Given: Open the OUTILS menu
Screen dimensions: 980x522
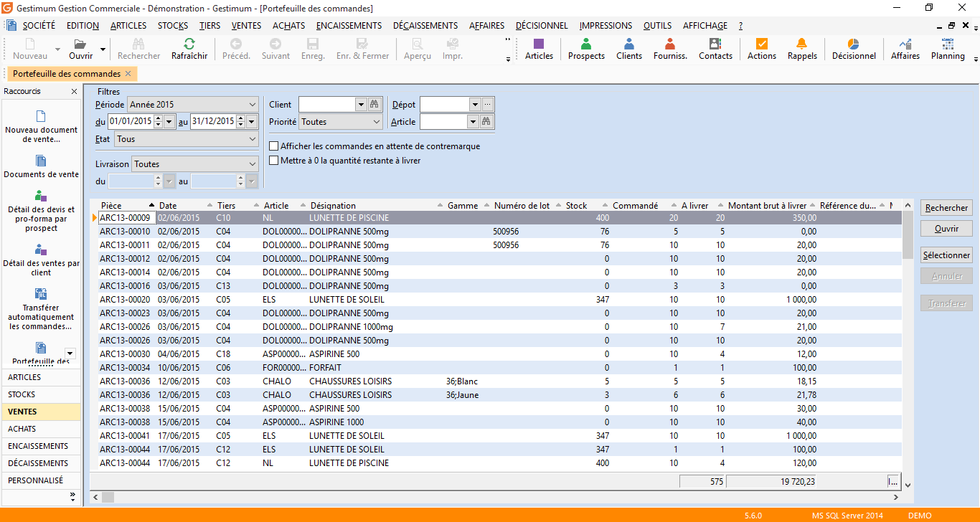Looking at the screenshot, I should 657,26.
